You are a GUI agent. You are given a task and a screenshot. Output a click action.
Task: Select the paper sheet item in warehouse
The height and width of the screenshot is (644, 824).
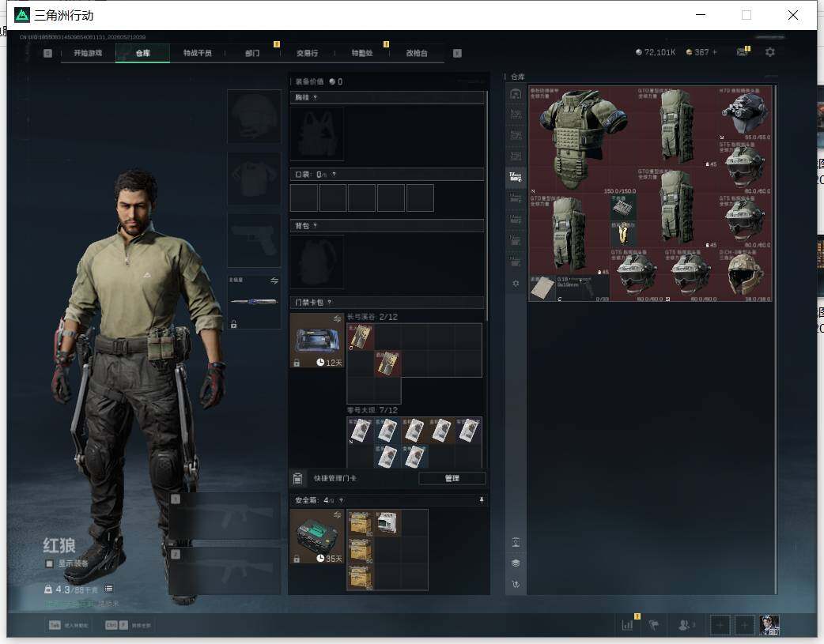[542, 288]
